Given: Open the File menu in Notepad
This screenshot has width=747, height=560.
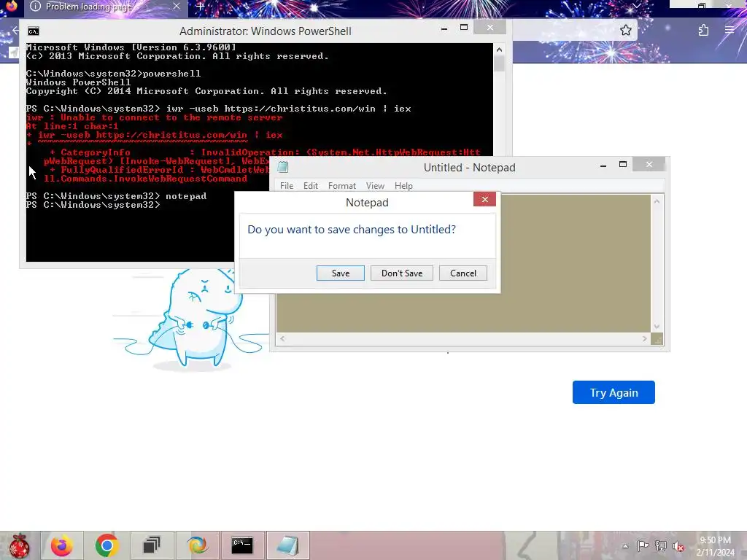Looking at the screenshot, I should (286, 186).
